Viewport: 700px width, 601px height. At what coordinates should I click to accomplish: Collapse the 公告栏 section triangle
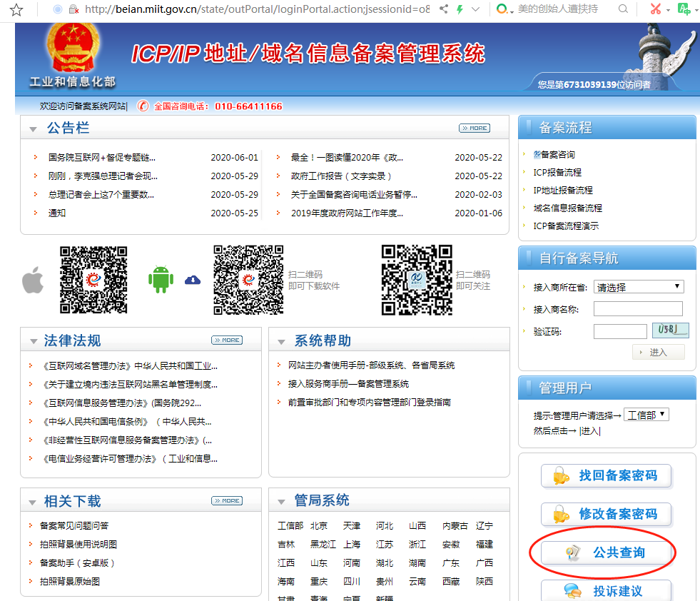33,129
